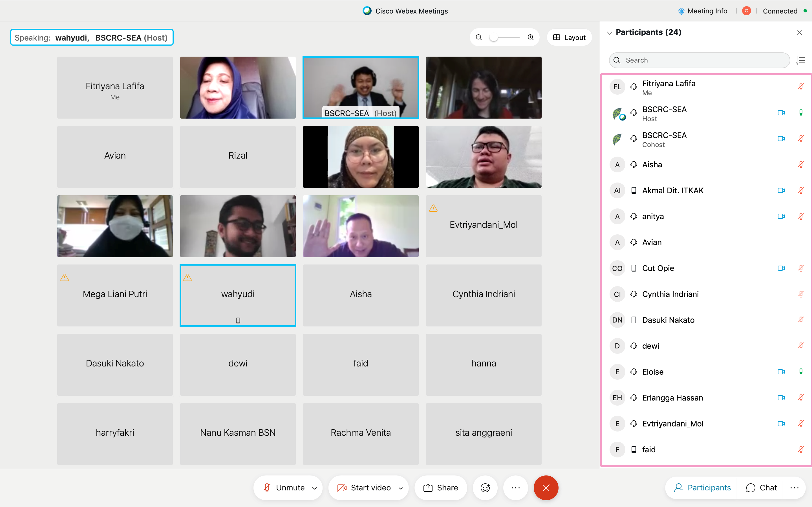Open the reactions smiley icon
The image size is (812, 507).
[x=485, y=488]
